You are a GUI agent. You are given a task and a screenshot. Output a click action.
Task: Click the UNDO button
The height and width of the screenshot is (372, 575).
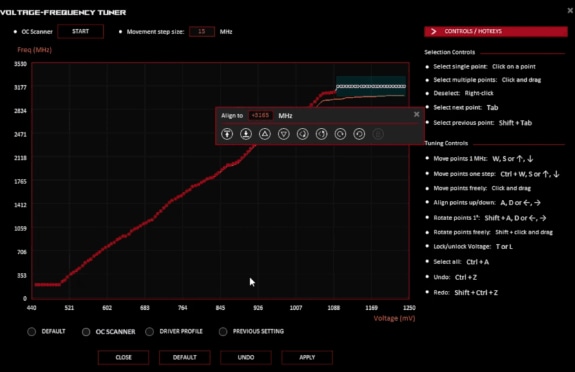pos(246,357)
